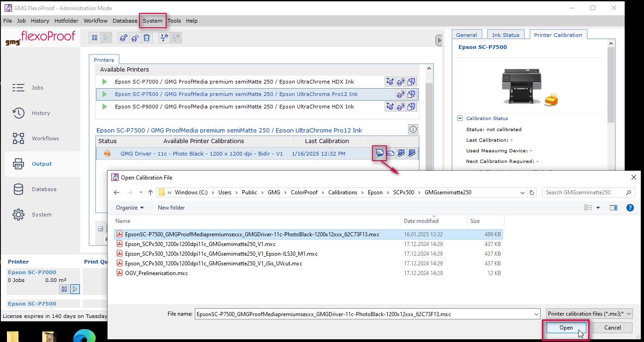Open the printer information circle-i icon

click(413, 129)
